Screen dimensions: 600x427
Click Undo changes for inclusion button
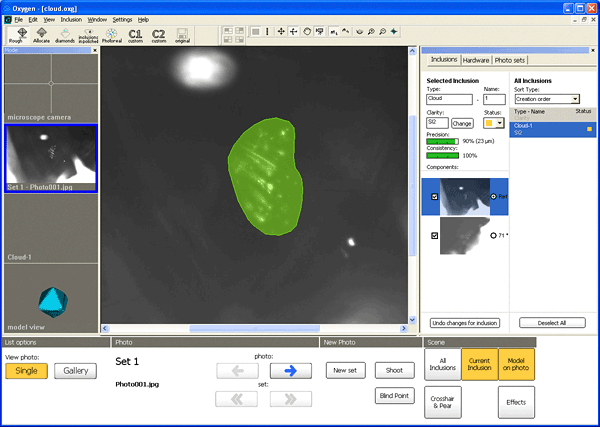click(x=464, y=323)
